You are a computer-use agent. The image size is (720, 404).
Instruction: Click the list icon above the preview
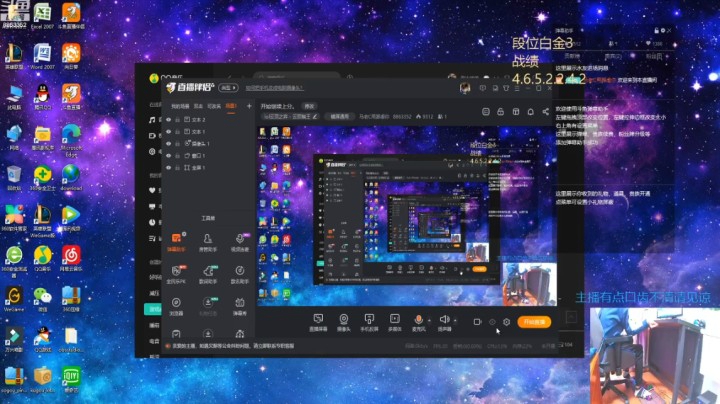[x=486, y=112]
